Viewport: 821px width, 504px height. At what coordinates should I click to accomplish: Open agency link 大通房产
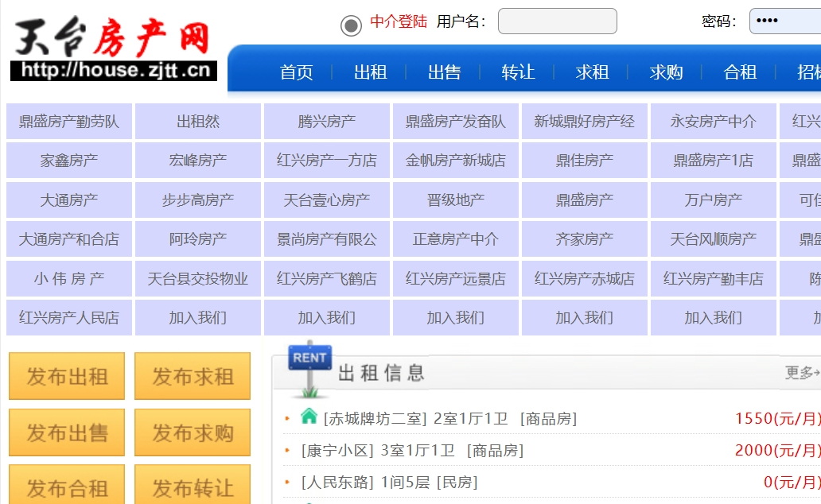pos(69,200)
